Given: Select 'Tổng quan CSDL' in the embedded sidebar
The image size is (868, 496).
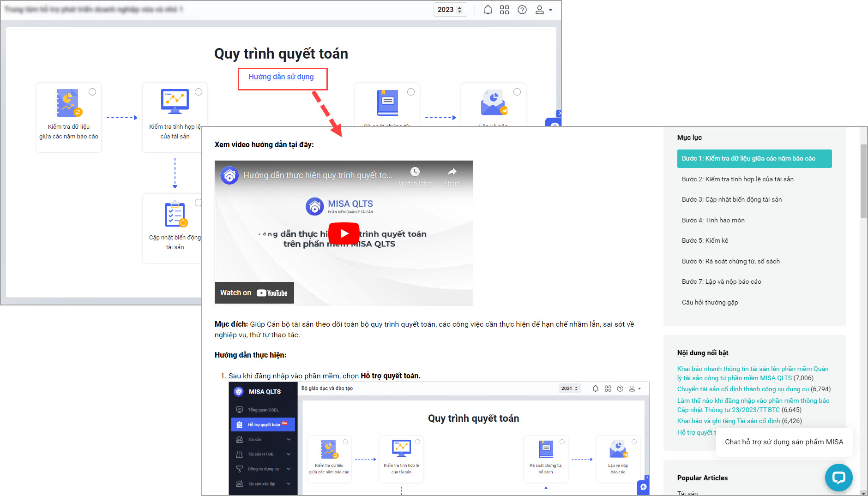Looking at the screenshot, I should 263,410.
